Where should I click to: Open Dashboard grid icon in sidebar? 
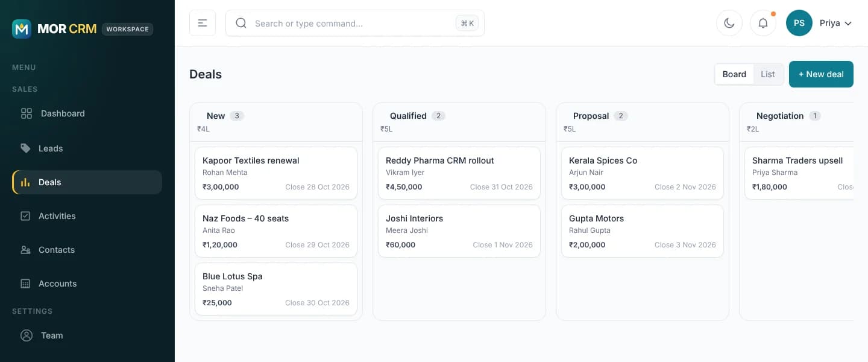pyautogui.click(x=27, y=113)
